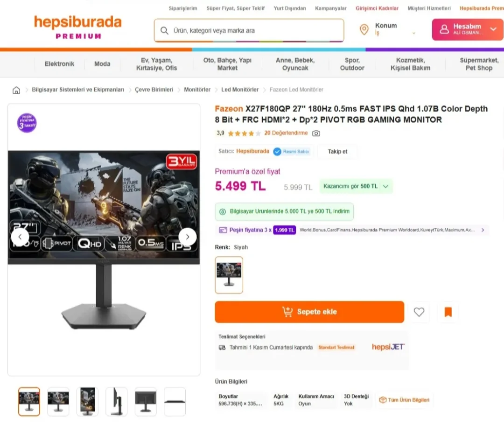The width and height of the screenshot is (504, 434).
Task: Follow the seller with Takip et
Action: click(x=337, y=151)
